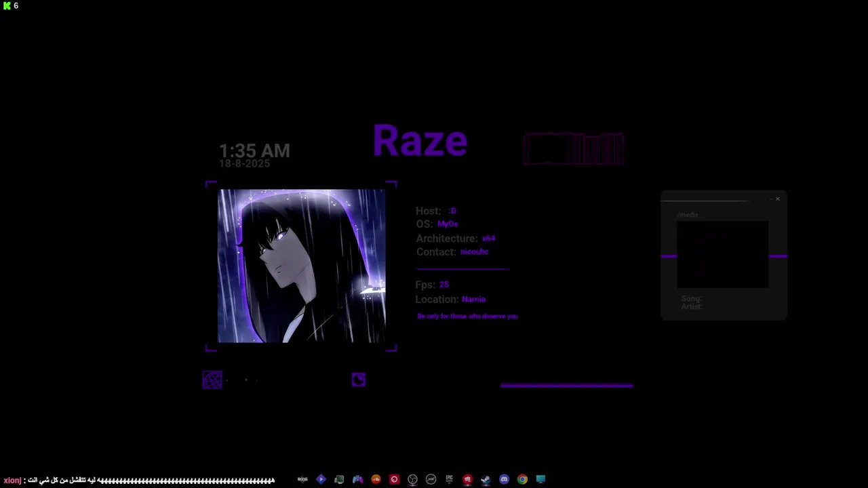The width and height of the screenshot is (868, 488).
Task: Click the Artist label in media widget
Action: [x=692, y=306]
